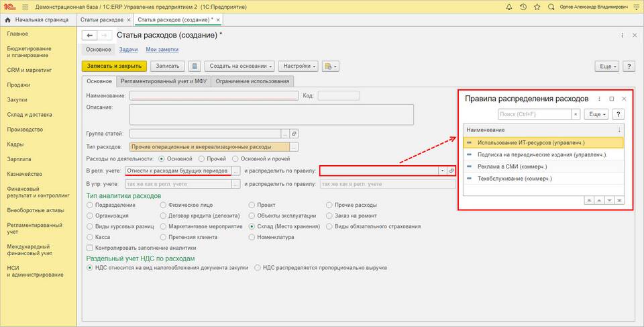Open help in Правила распределения расходов window
This screenshot has height=327, width=644.
click(618, 114)
